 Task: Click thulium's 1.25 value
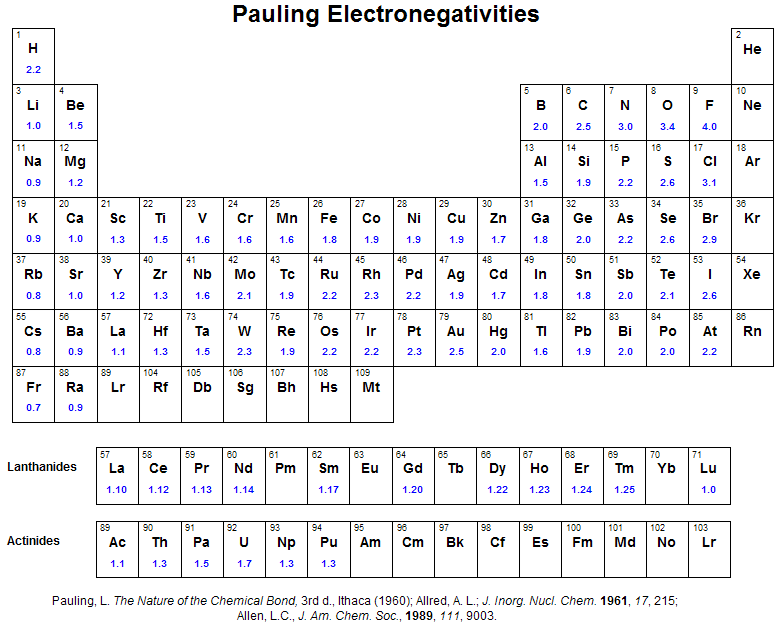point(624,490)
